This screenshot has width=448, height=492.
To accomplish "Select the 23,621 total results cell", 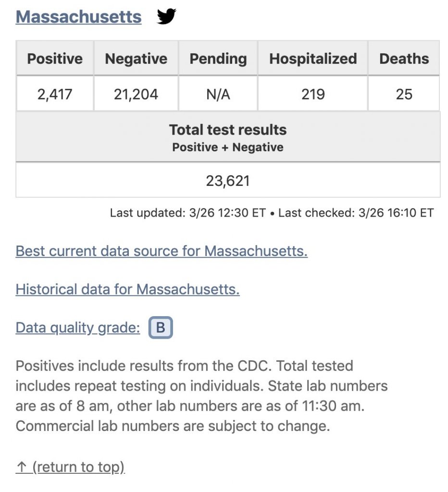I will coord(228,181).
